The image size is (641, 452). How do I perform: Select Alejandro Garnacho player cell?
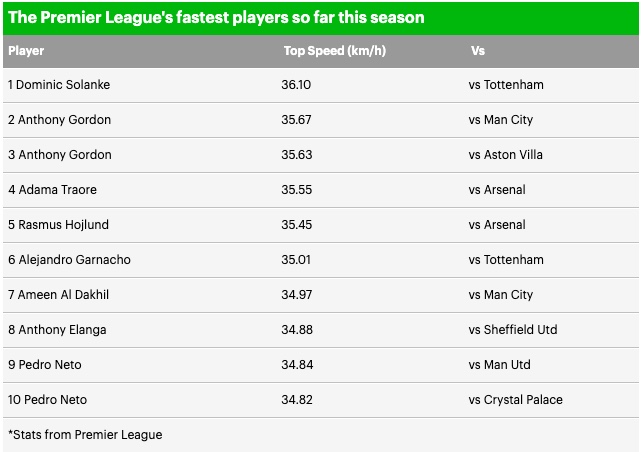click(x=69, y=260)
